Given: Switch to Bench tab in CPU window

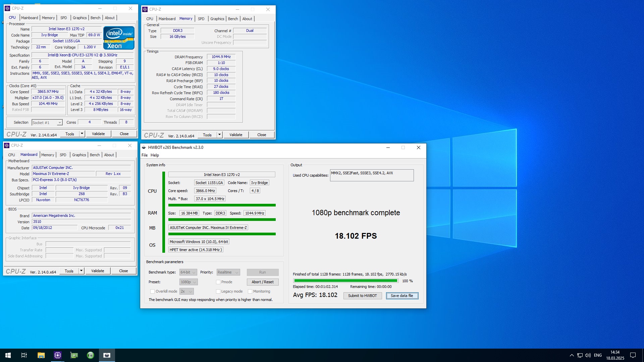Looking at the screenshot, I should point(95,18).
